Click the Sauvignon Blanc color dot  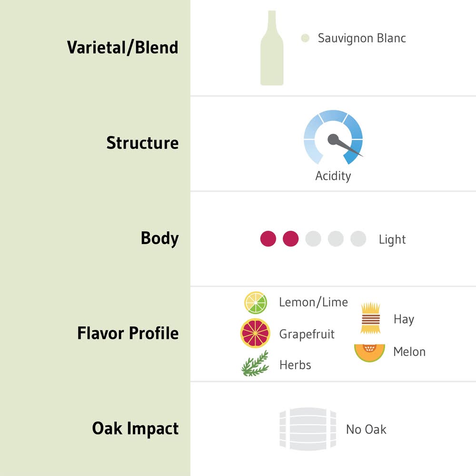(305, 39)
